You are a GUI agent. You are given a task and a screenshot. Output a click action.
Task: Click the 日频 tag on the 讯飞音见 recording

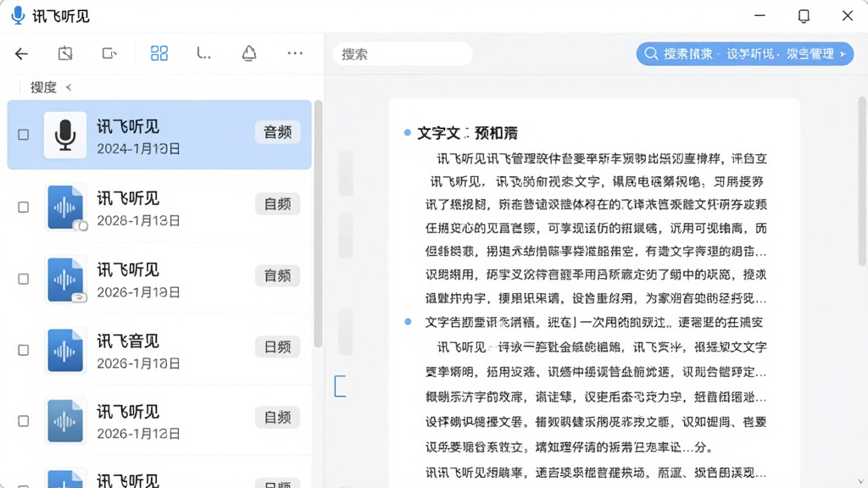[x=277, y=347]
